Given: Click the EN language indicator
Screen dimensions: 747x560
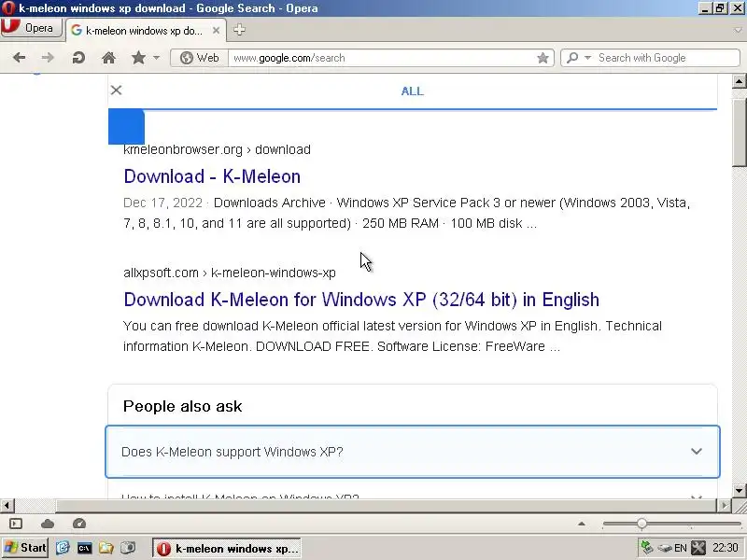Looking at the screenshot, I should point(681,548).
